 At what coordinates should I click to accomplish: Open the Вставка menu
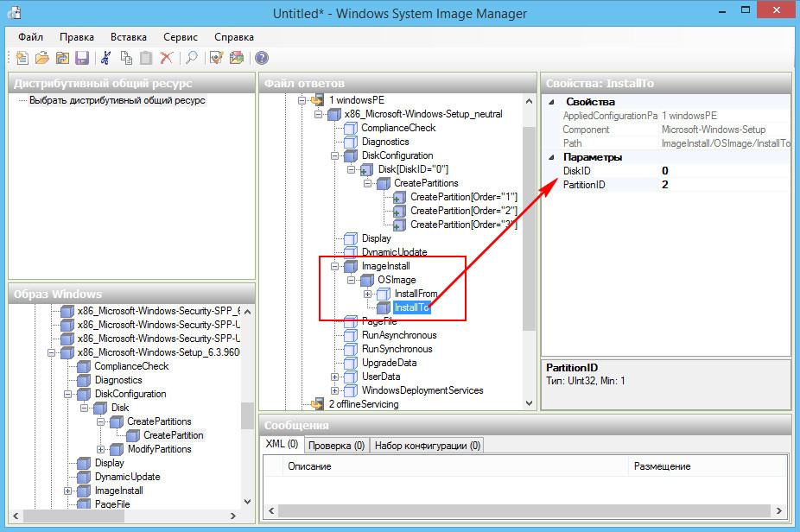[129, 37]
